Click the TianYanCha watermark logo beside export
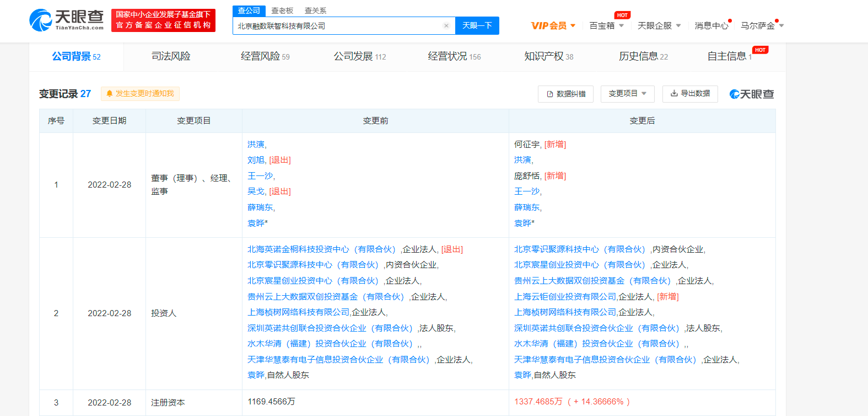868x416 pixels. coord(752,94)
